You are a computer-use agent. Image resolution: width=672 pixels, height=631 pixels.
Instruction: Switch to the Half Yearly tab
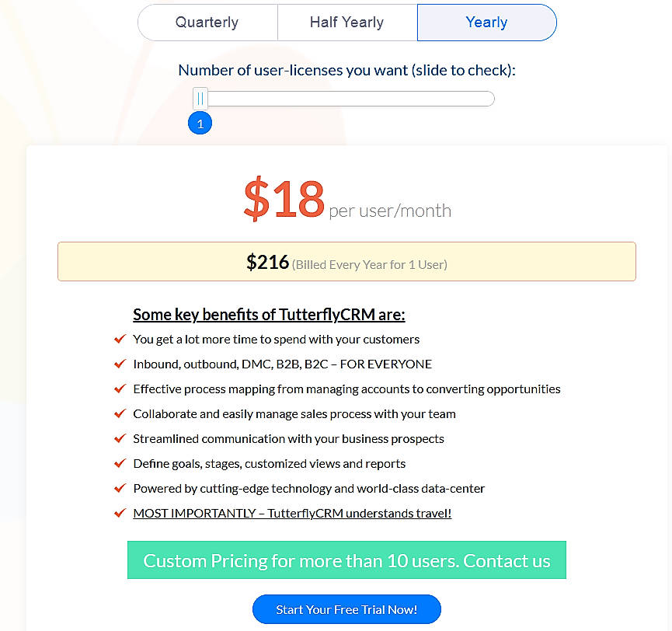[346, 23]
